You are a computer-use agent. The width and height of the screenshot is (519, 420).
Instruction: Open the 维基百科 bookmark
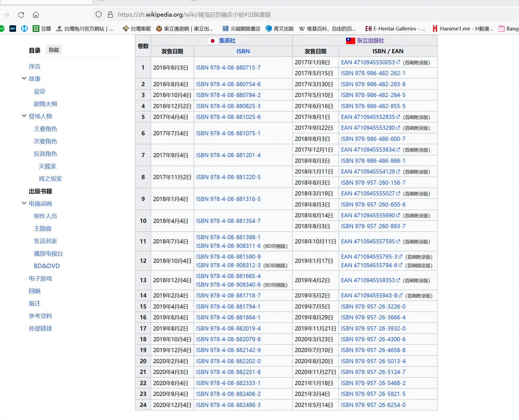tap(327, 28)
